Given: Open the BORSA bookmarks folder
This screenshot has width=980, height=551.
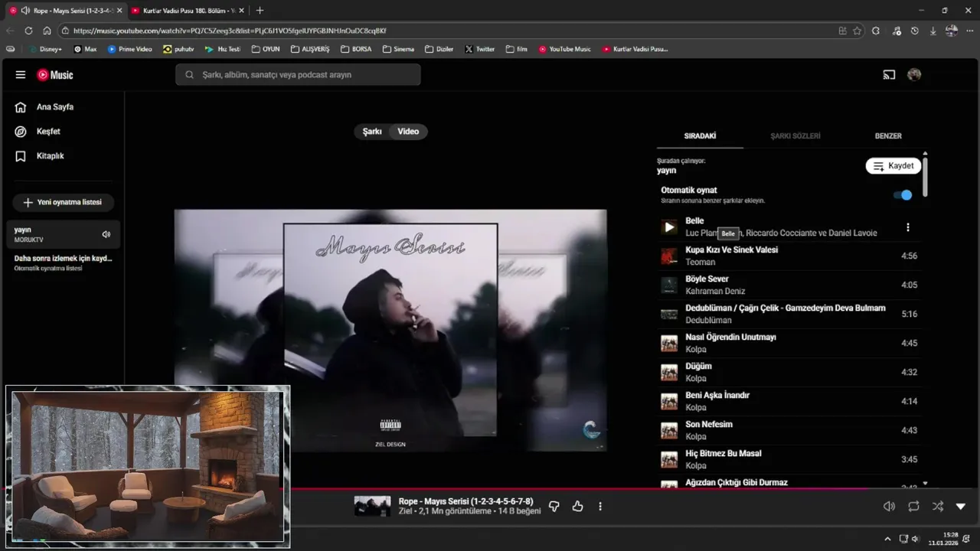Looking at the screenshot, I should click(356, 49).
